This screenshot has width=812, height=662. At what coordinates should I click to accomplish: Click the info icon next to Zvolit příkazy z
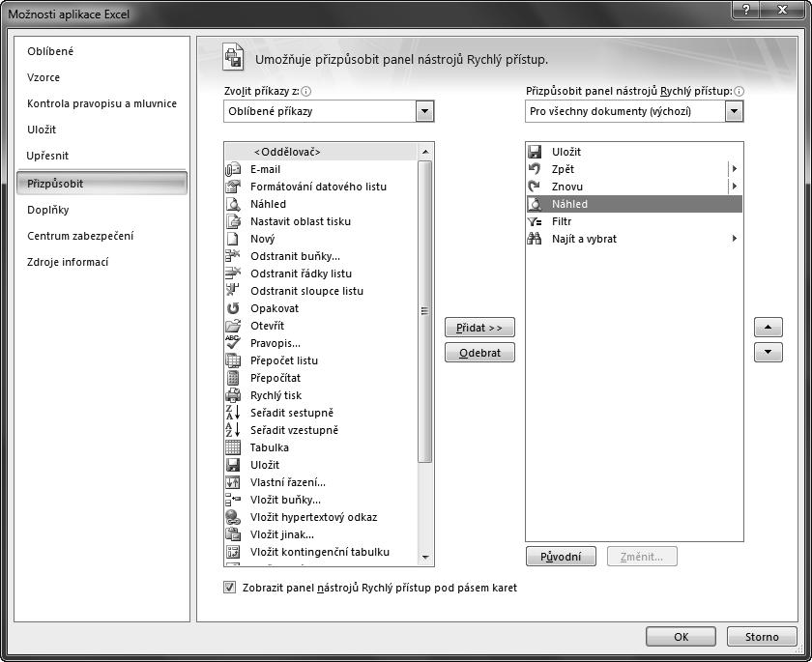point(306,91)
